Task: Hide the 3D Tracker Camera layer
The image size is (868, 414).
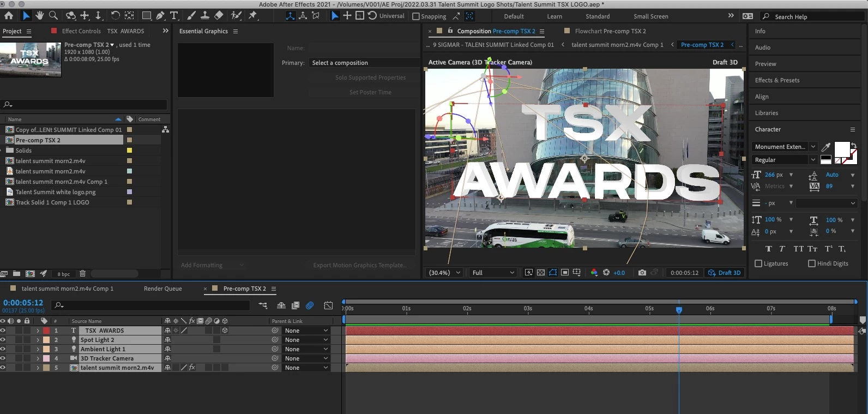Action: (3, 358)
